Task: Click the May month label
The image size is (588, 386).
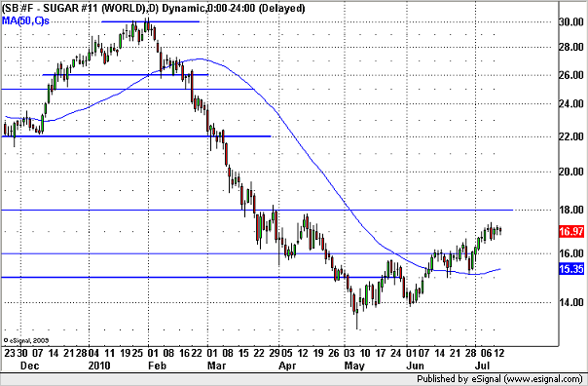Action: point(354,366)
